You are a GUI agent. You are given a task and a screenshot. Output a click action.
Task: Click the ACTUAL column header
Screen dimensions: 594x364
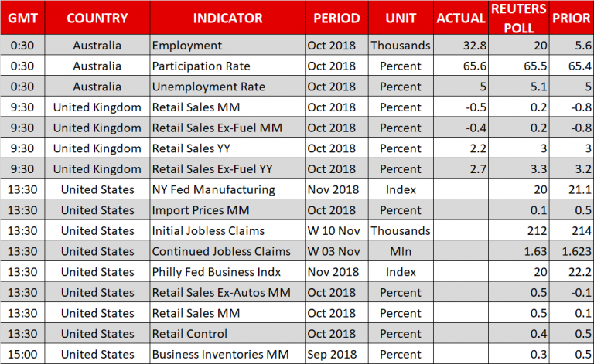point(461,18)
